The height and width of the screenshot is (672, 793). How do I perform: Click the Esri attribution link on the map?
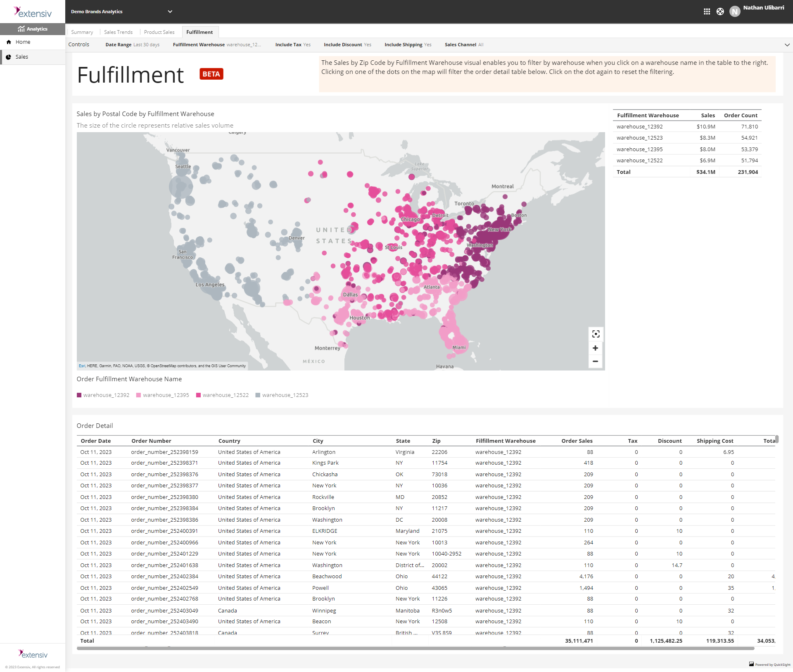[x=82, y=366]
